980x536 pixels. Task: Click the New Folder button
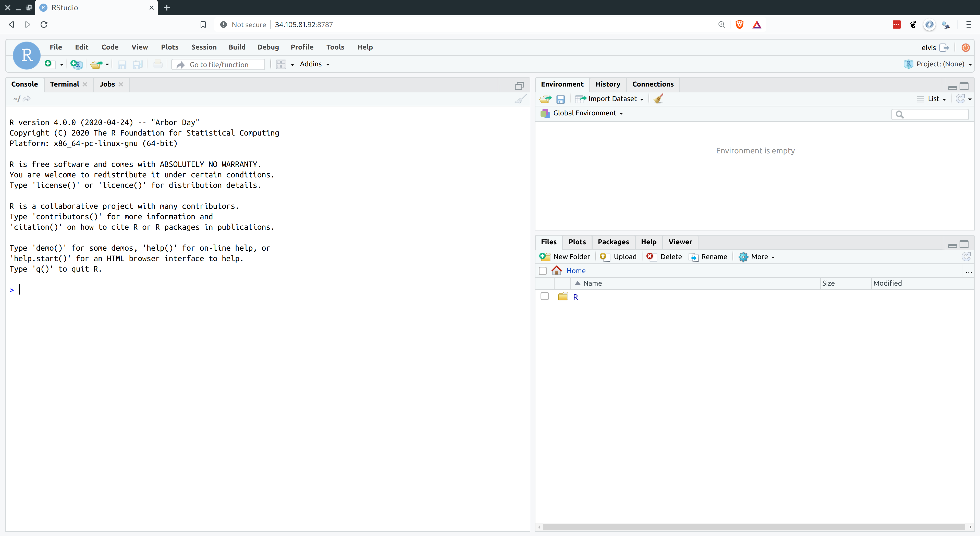565,257
